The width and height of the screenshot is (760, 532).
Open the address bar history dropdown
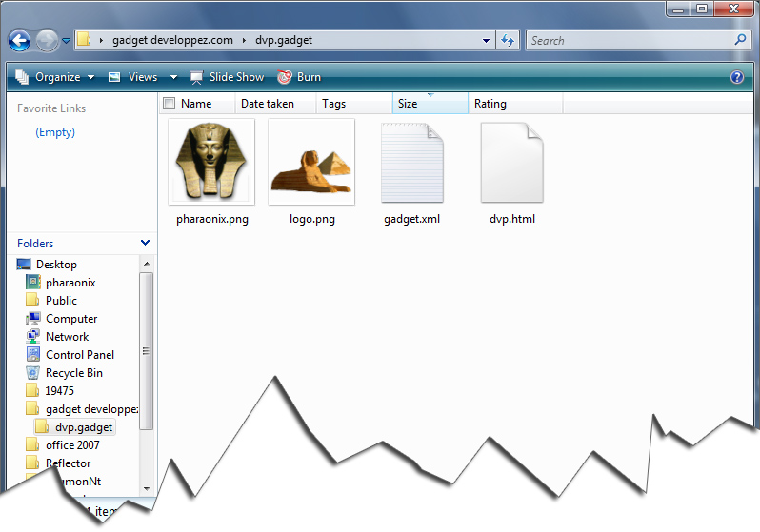coord(487,41)
